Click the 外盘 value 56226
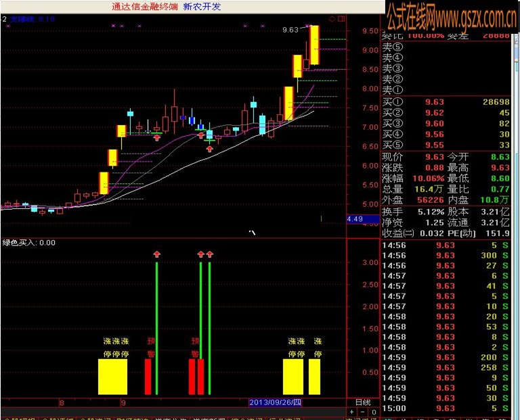The image size is (520, 420). [x=431, y=200]
